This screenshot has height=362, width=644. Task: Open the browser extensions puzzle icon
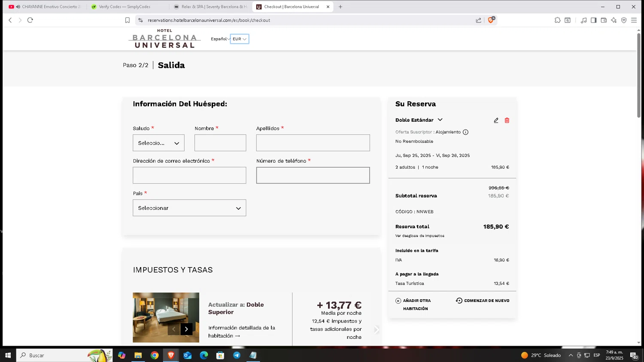tap(557, 20)
